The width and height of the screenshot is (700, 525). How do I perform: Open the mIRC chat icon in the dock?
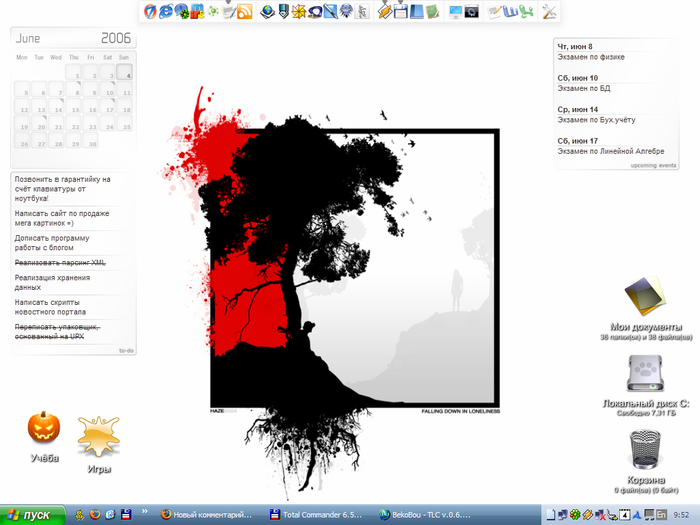(x=197, y=11)
